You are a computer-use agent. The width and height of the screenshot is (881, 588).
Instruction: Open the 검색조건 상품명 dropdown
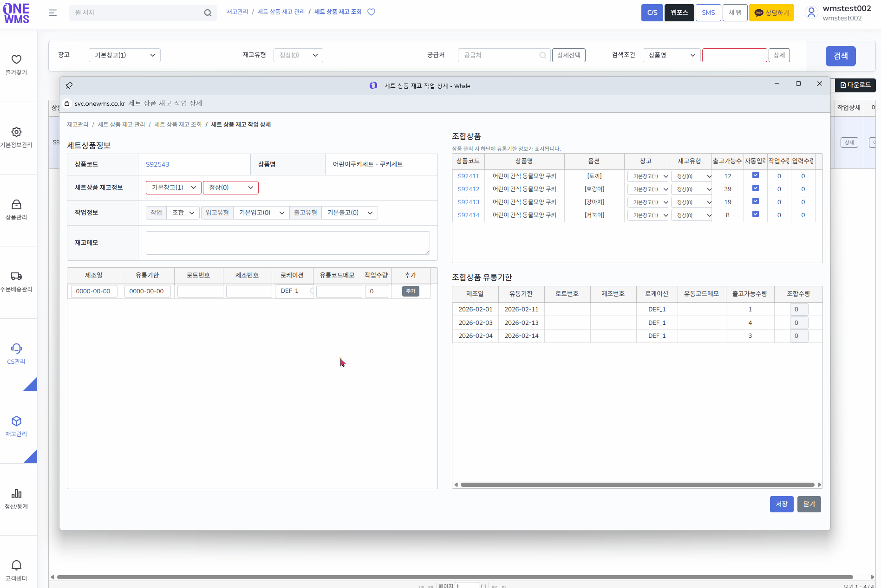(672, 55)
